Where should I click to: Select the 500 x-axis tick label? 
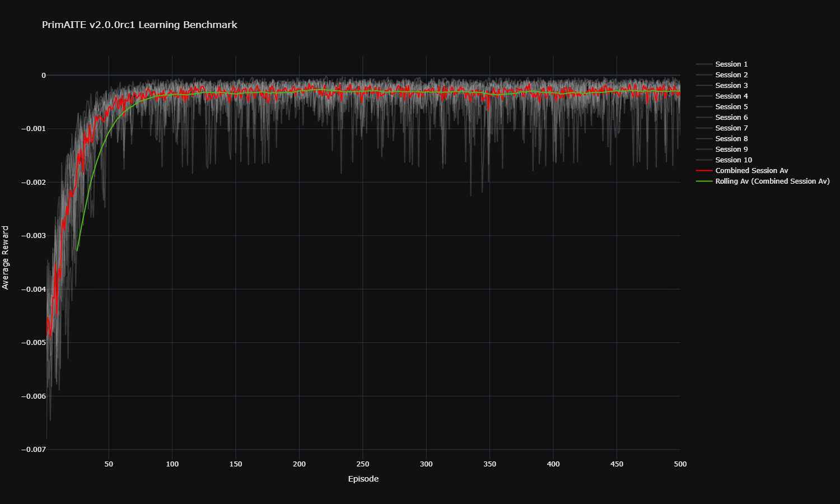pyautogui.click(x=680, y=464)
